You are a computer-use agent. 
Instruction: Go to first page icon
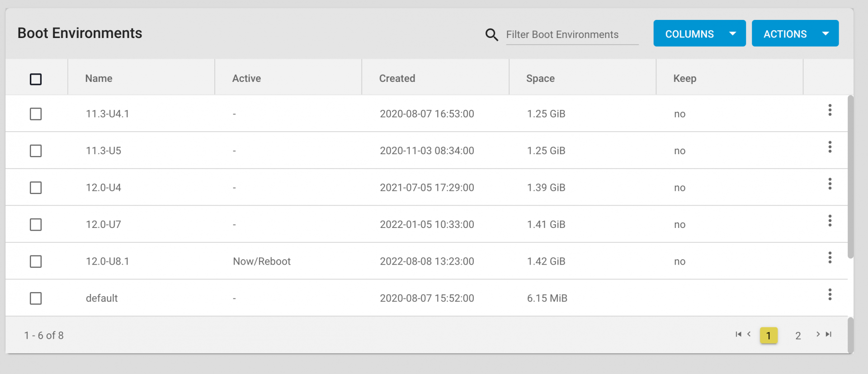738,334
